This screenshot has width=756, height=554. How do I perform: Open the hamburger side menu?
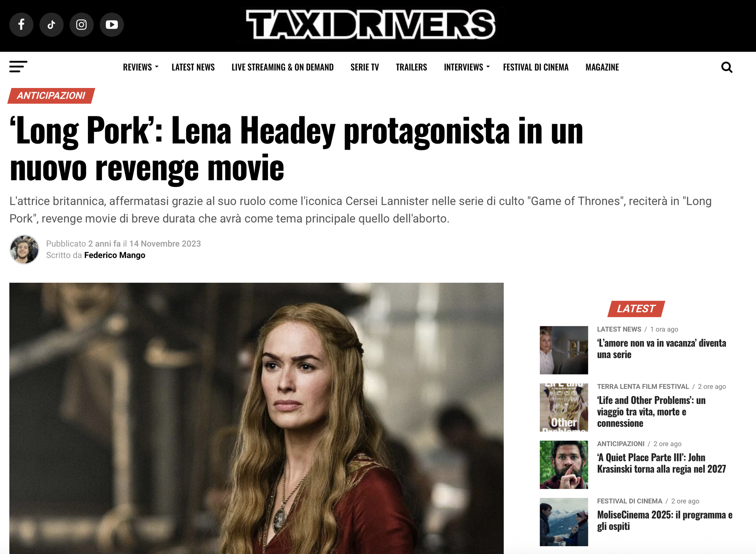(18, 67)
